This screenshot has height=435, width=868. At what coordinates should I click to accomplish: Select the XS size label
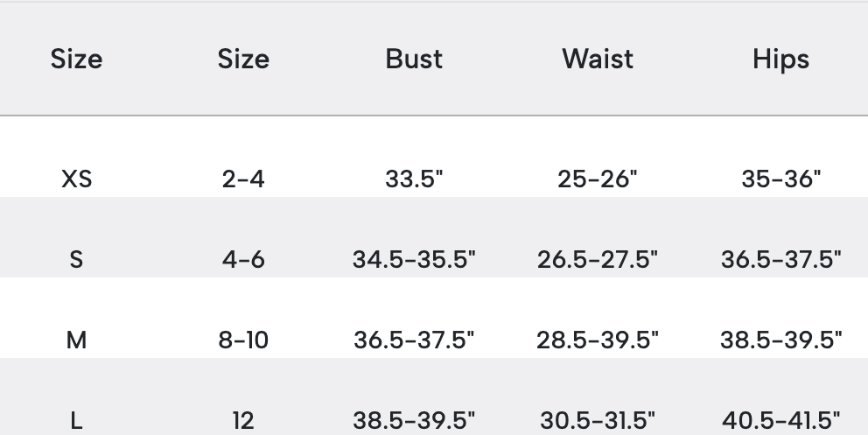(76, 179)
